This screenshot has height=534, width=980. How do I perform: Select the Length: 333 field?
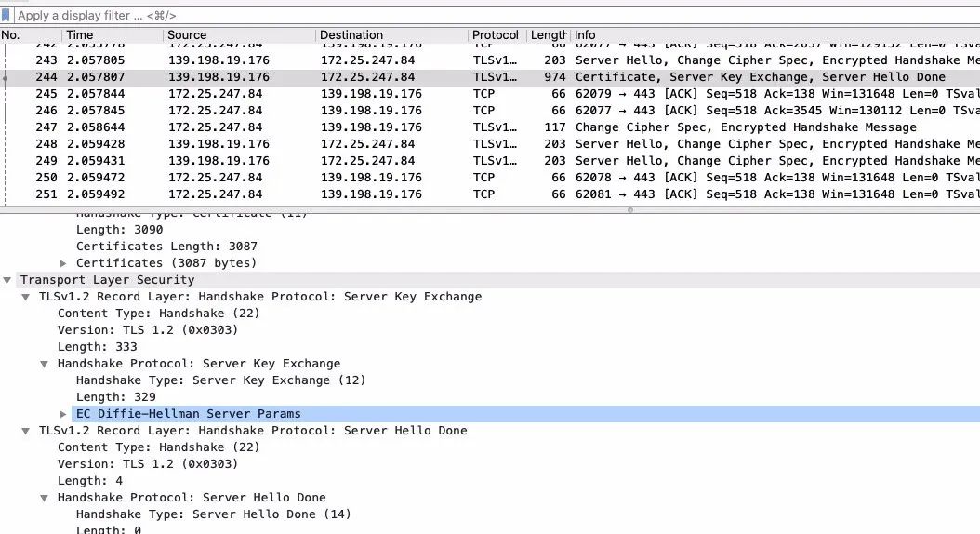97,347
